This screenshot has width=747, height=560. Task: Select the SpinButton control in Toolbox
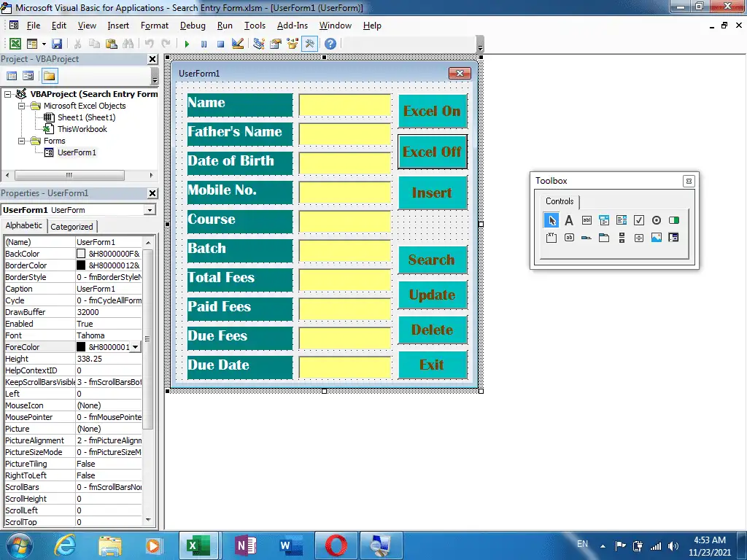(x=639, y=238)
